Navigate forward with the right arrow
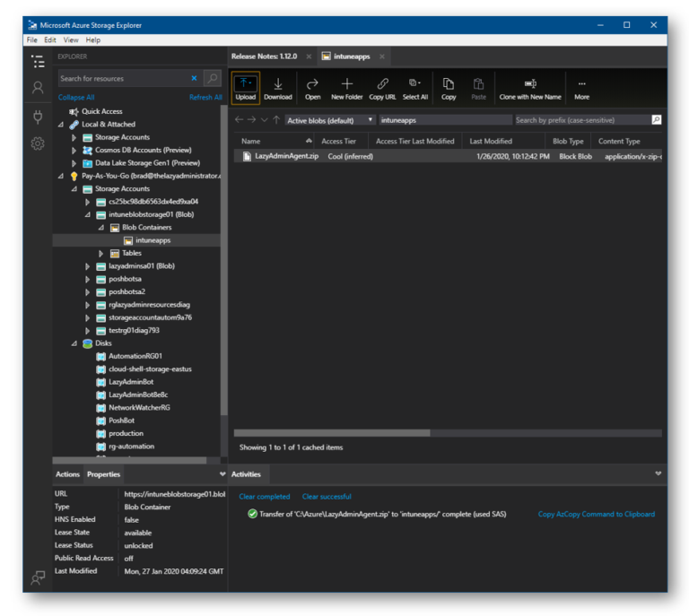This screenshot has height=616, width=689. (x=251, y=119)
